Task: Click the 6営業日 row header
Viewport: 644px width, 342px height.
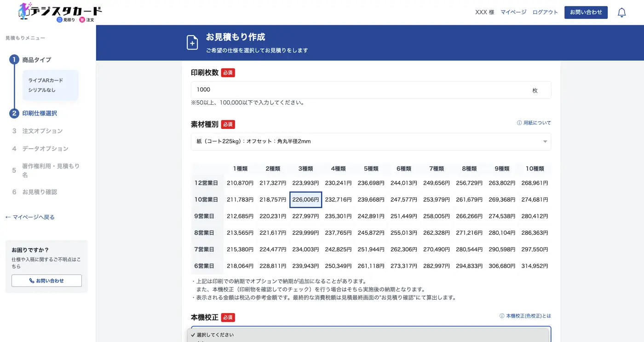Action: tap(207, 266)
